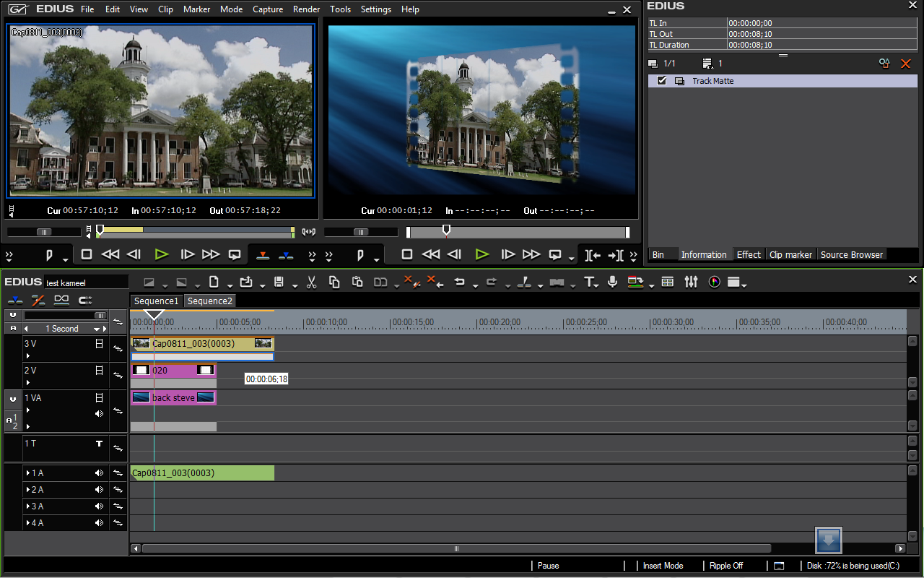Screen dimensions: 924x578
Task: Click the Set Default Transition icon
Action: pyautogui.click(x=557, y=282)
